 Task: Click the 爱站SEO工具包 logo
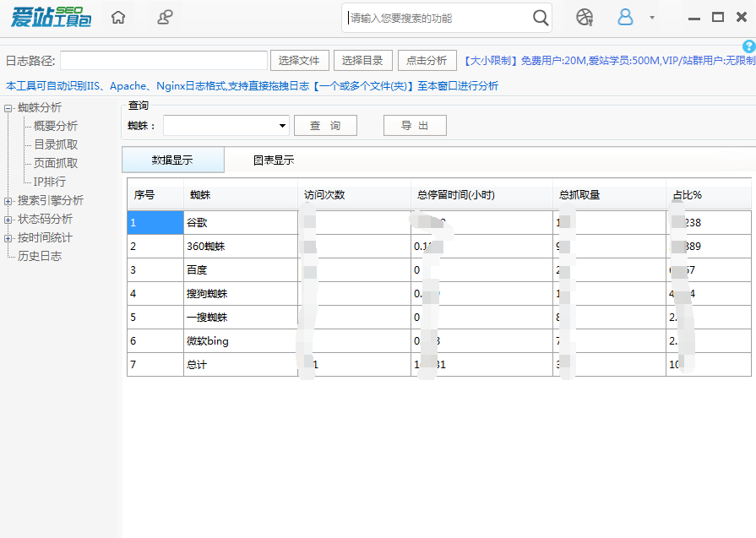[52, 18]
